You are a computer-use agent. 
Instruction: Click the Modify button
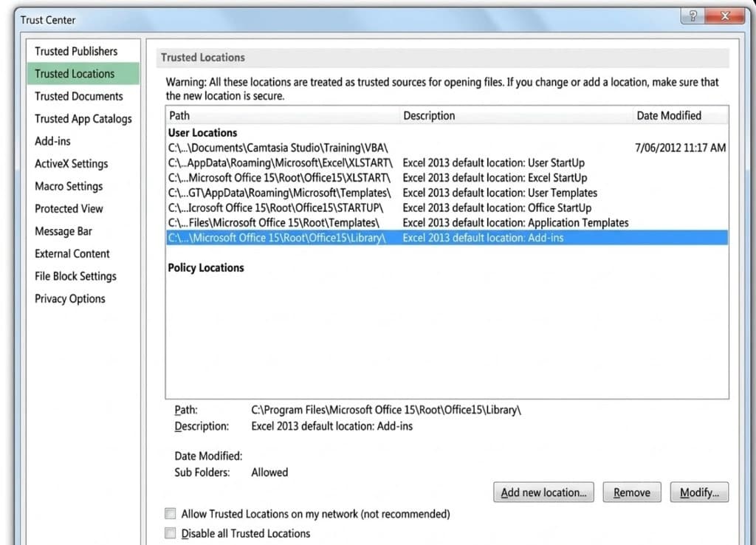[698, 492]
